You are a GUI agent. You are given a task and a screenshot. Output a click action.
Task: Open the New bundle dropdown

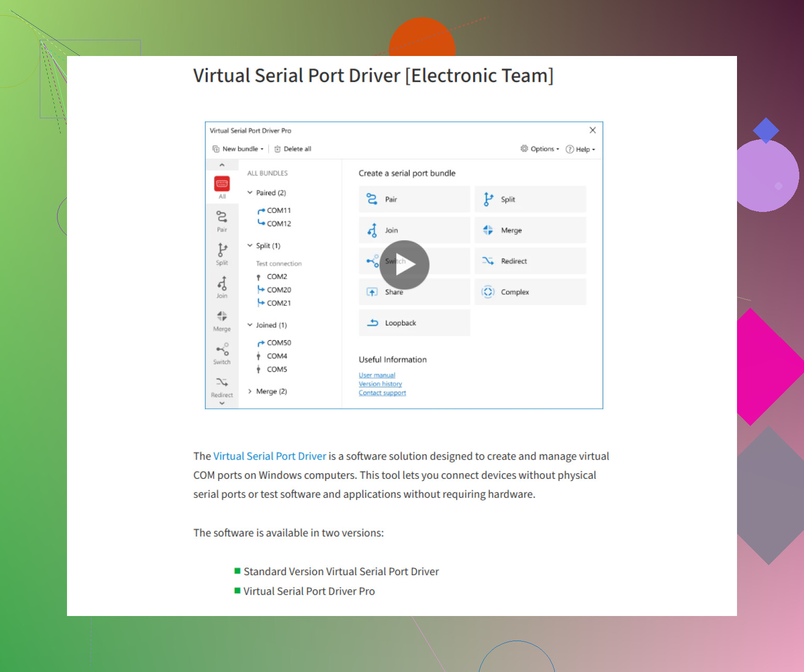coord(239,149)
